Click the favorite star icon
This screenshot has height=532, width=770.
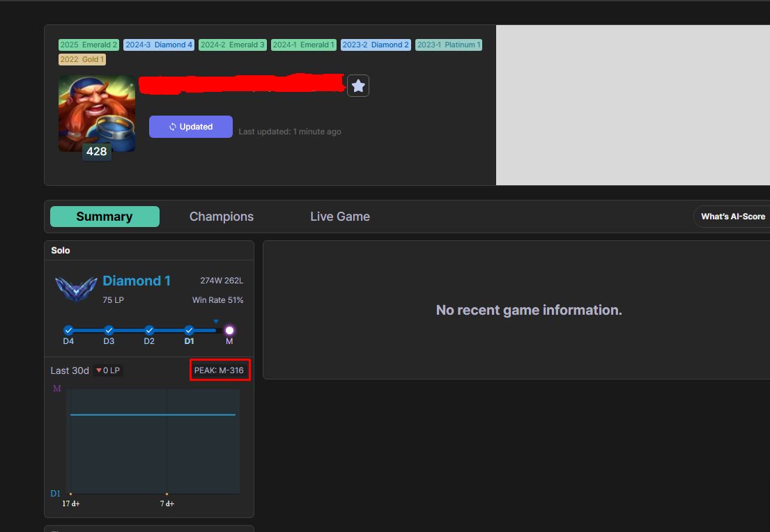[358, 86]
